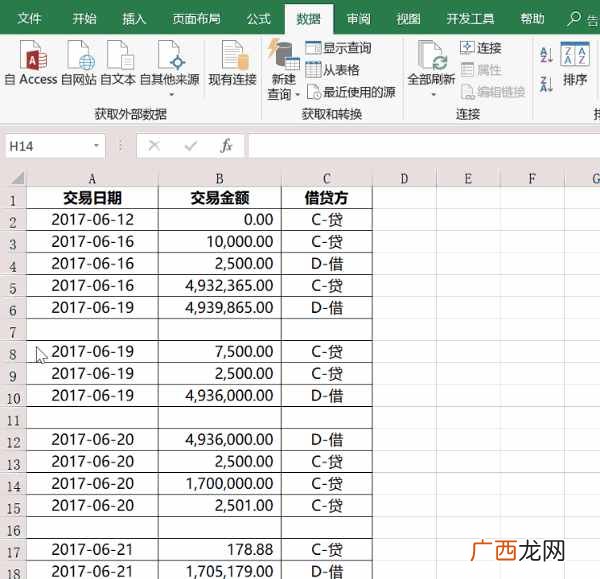
Task: Click header cell 交易金额
Action: [220, 198]
